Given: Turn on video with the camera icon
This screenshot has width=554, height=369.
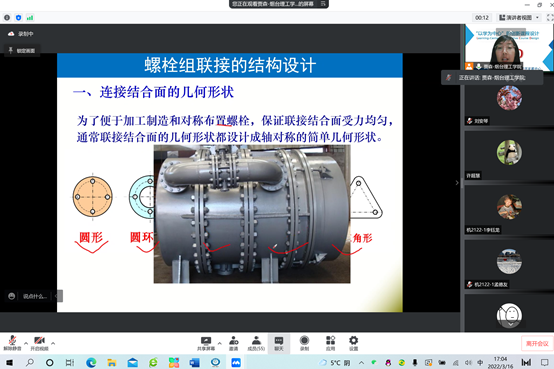Looking at the screenshot, I should [x=39, y=343].
